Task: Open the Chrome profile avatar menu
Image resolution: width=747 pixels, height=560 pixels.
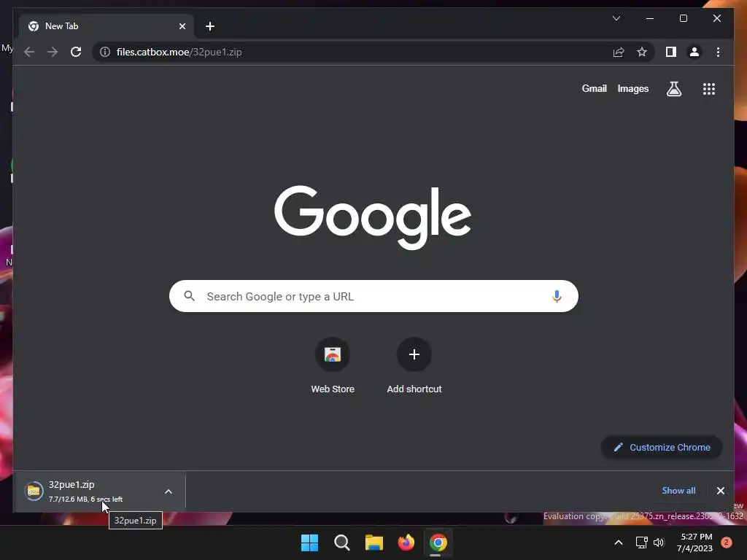Action: [x=694, y=52]
